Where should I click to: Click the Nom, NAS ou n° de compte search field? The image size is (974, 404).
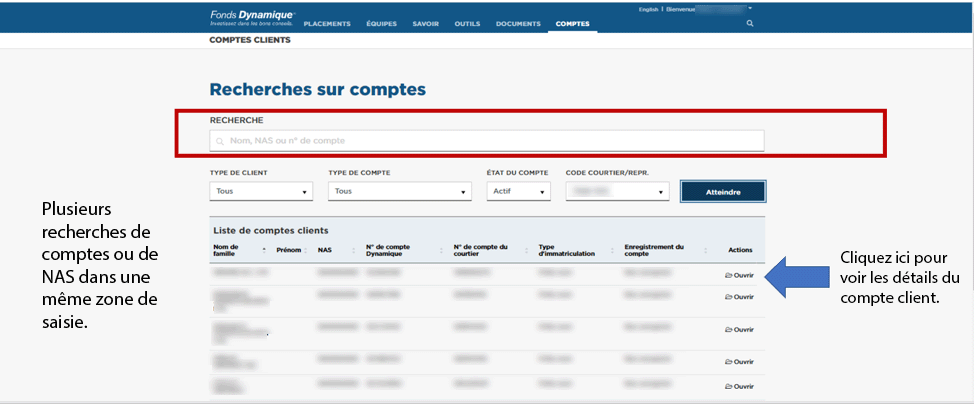[487, 141]
